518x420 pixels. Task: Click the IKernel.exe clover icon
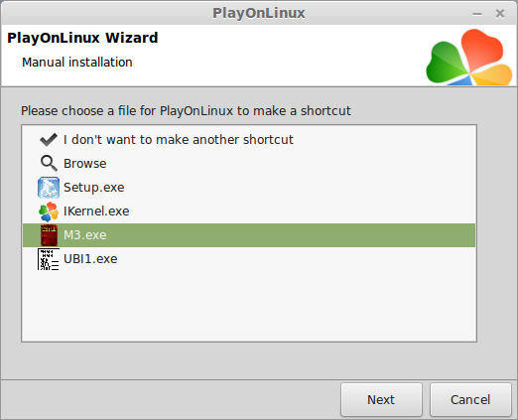(49, 211)
